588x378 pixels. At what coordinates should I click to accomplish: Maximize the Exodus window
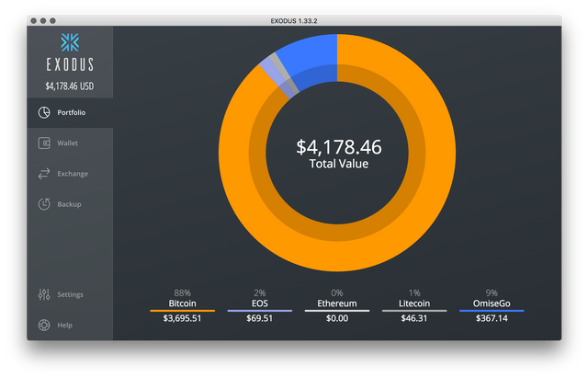(53, 20)
